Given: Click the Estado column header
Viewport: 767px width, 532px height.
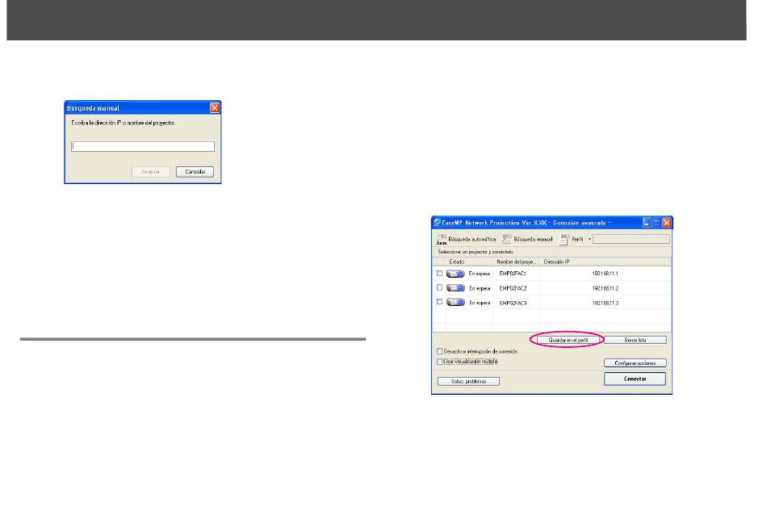Looking at the screenshot, I should [457, 262].
